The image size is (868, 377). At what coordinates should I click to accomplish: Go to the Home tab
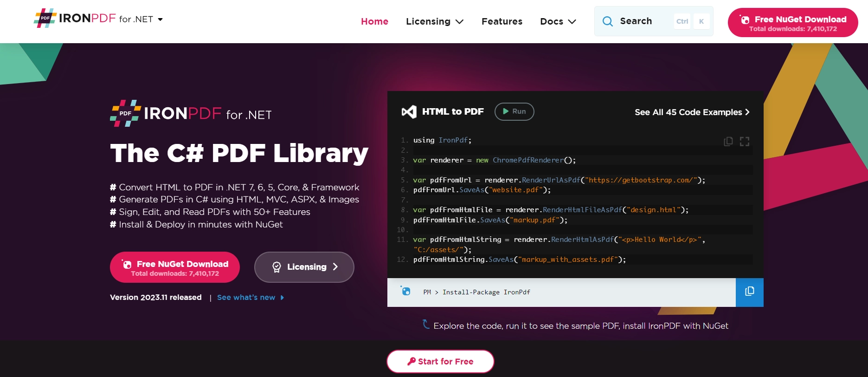point(374,21)
